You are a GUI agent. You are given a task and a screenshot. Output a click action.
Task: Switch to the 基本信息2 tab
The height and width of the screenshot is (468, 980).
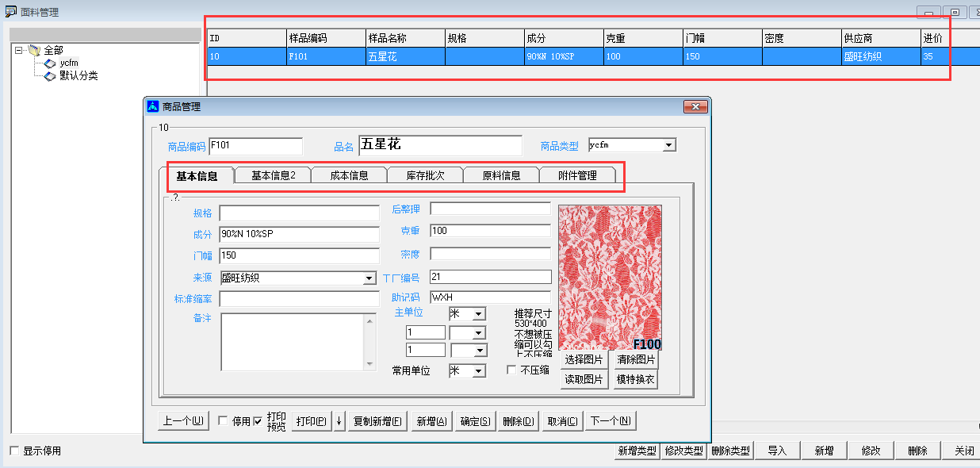(x=274, y=175)
